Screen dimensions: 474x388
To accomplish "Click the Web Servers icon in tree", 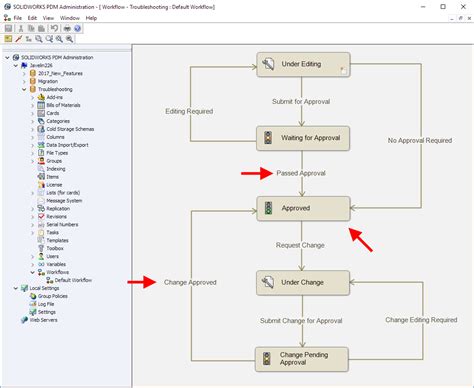I will pos(24,320).
